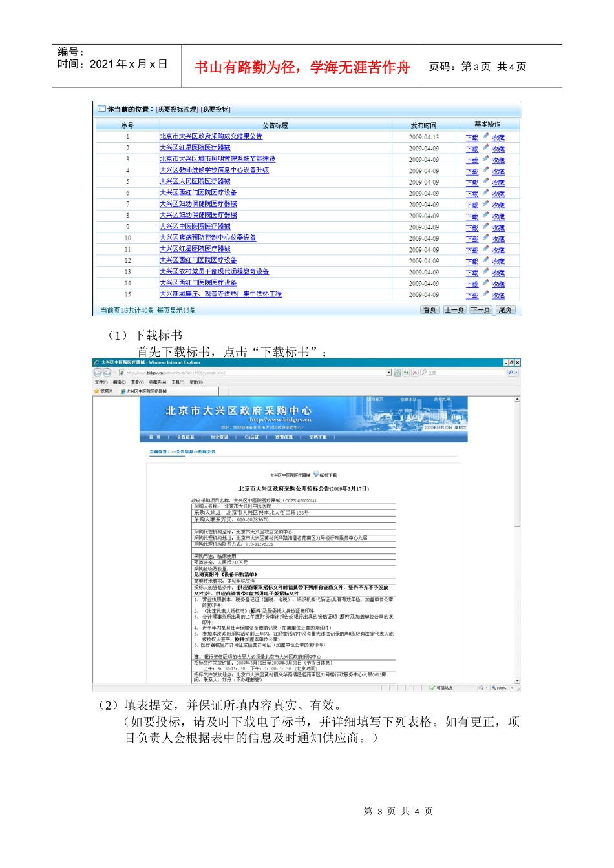Click pencil icon in row 15 供热工程
This screenshot has width=614, height=868.
pyautogui.click(x=485, y=294)
